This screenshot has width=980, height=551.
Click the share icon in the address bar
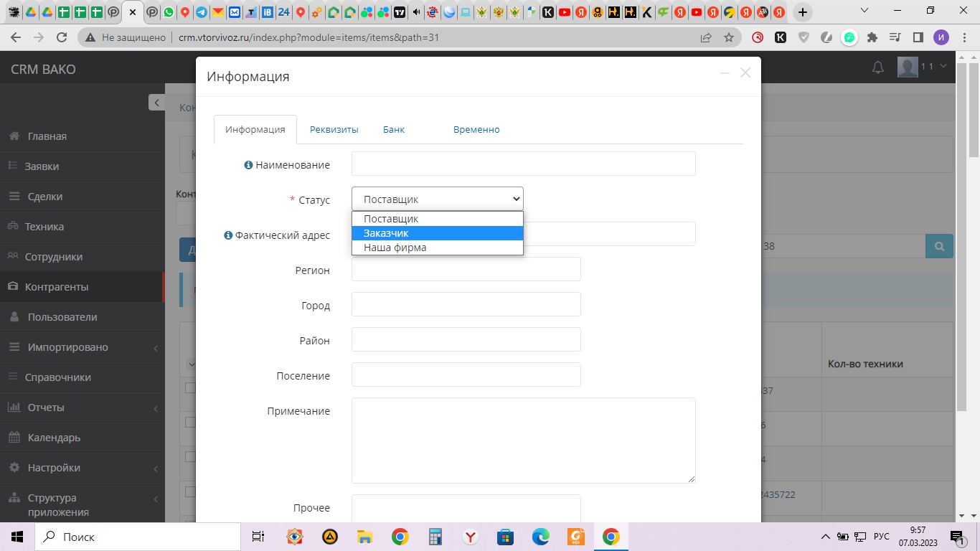(x=707, y=37)
